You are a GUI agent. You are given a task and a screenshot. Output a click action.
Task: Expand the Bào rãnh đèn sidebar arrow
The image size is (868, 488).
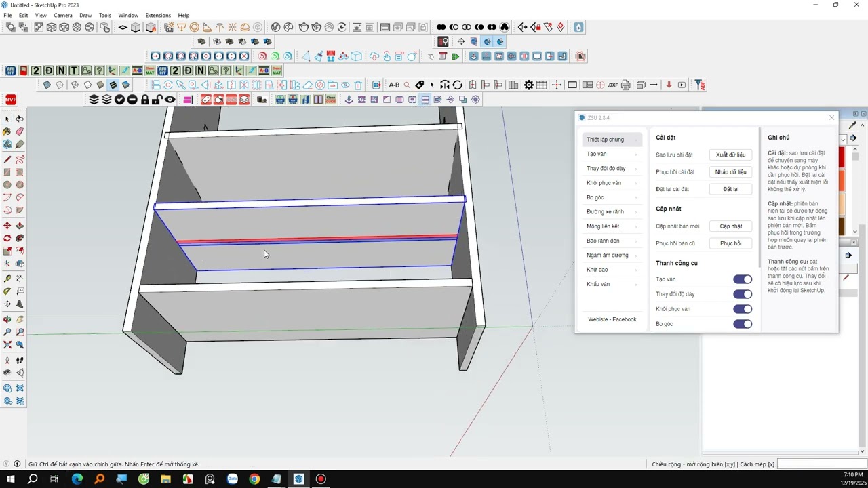tap(637, 241)
